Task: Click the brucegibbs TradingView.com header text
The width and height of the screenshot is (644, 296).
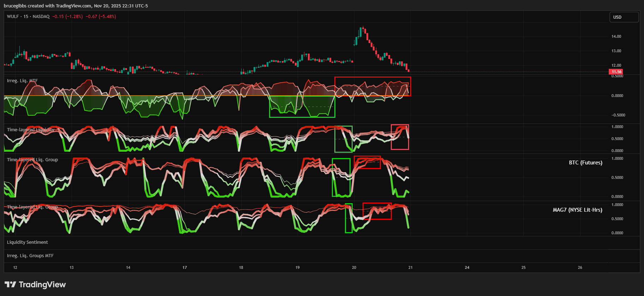Action: tap(76, 6)
